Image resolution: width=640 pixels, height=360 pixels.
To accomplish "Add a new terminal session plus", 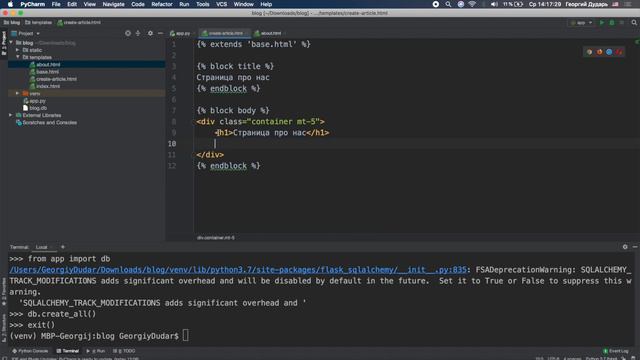I will [x=62, y=247].
